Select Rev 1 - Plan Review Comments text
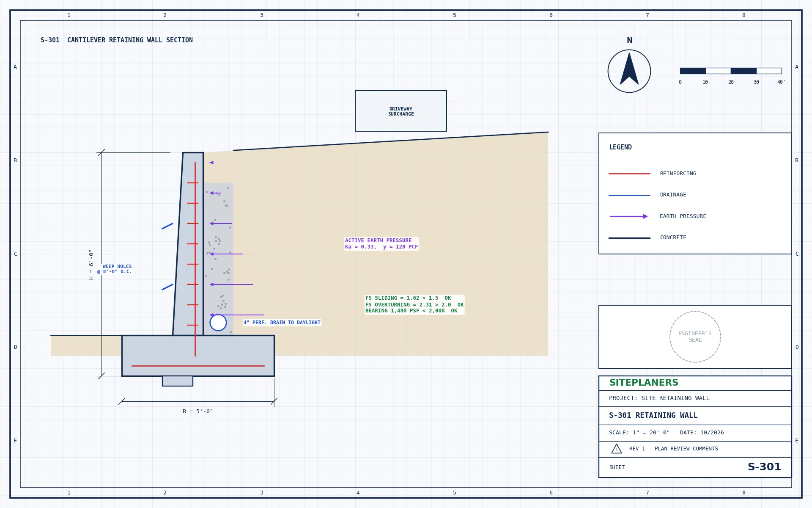 click(674, 449)
